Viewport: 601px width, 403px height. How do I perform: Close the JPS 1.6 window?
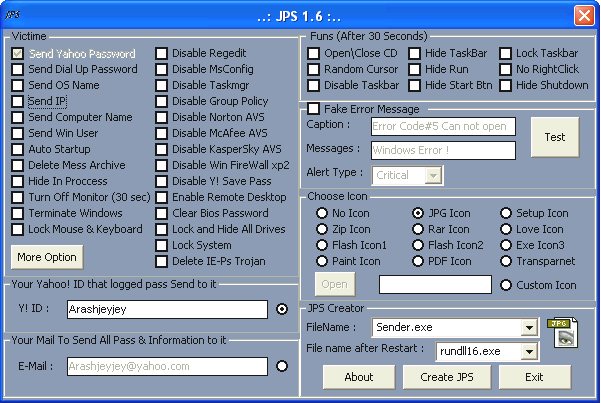(584, 16)
